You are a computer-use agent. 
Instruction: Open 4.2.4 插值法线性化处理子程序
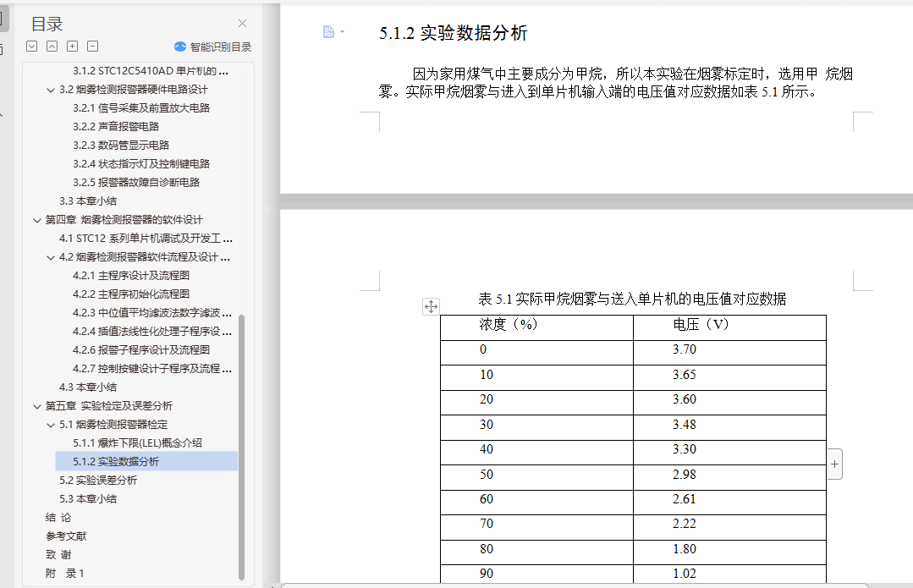click(x=152, y=332)
